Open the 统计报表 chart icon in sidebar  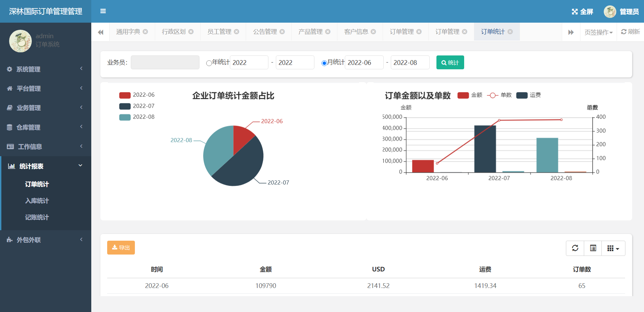tap(11, 166)
